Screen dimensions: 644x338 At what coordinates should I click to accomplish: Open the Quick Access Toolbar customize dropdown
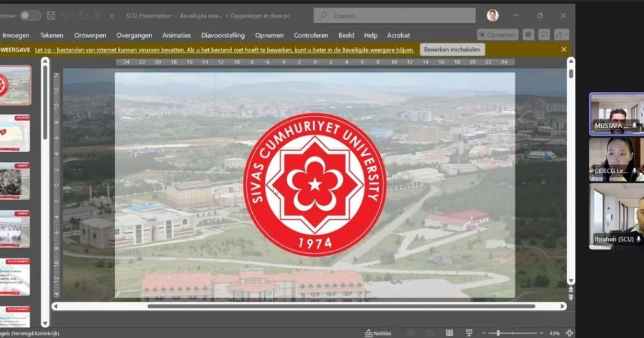(x=112, y=15)
